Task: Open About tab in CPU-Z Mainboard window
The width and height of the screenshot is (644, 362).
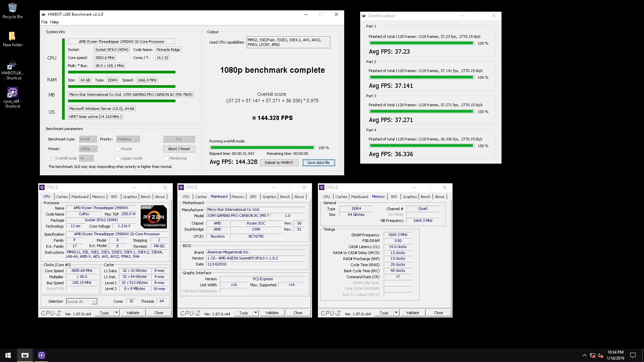Action: [x=299, y=197]
